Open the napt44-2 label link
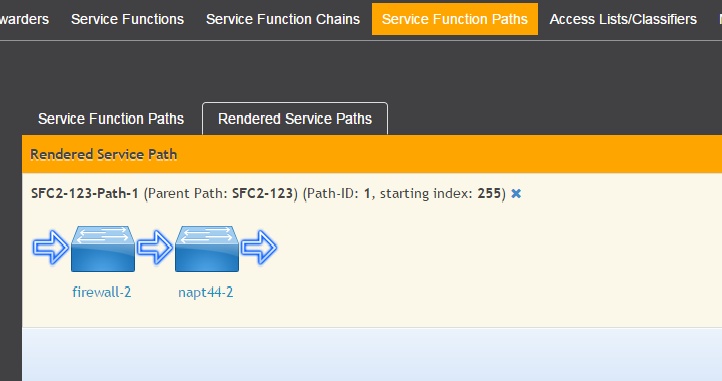Image resolution: width=722 pixels, height=381 pixels. [x=205, y=292]
